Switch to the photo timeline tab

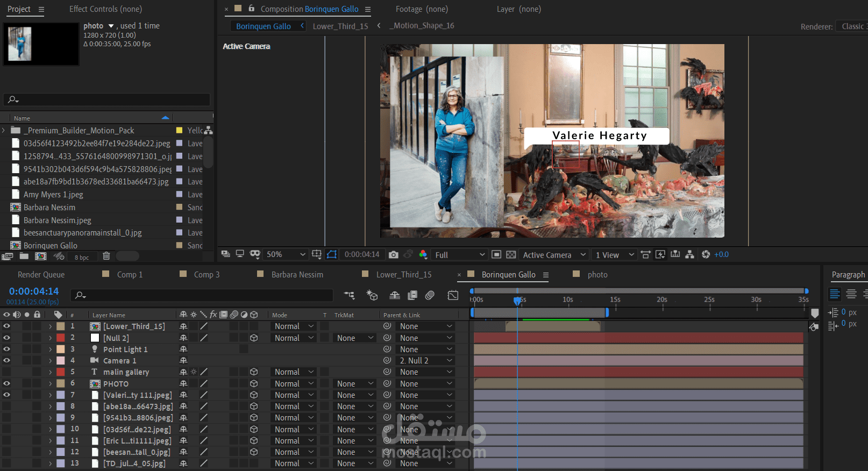click(x=597, y=275)
